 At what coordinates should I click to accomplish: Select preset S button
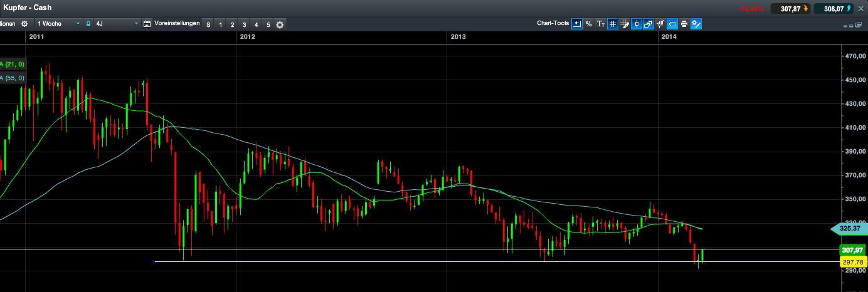208,24
